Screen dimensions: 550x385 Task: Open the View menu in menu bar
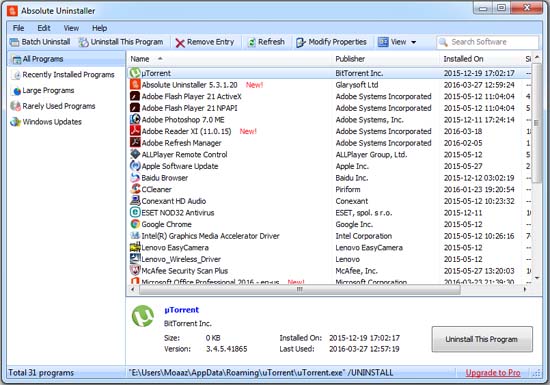[71, 28]
